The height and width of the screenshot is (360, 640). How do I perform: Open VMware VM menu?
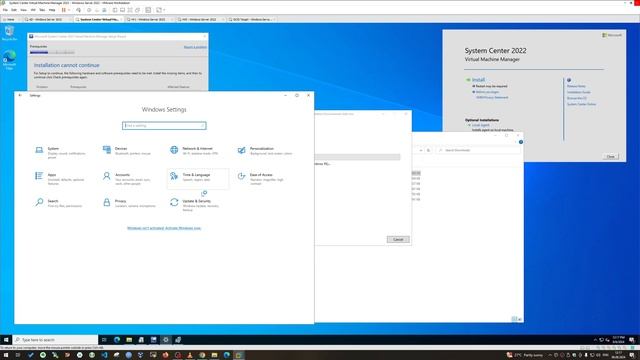(x=33, y=10)
